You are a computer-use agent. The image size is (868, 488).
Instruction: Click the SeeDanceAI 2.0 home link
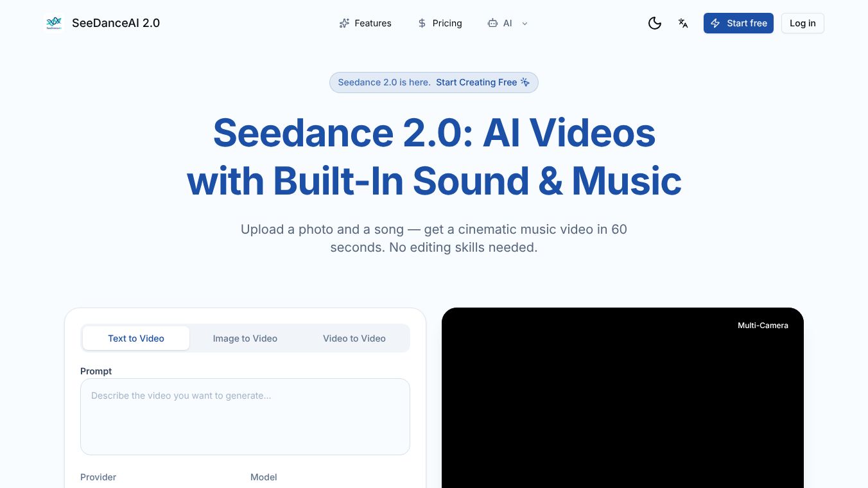[103, 23]
